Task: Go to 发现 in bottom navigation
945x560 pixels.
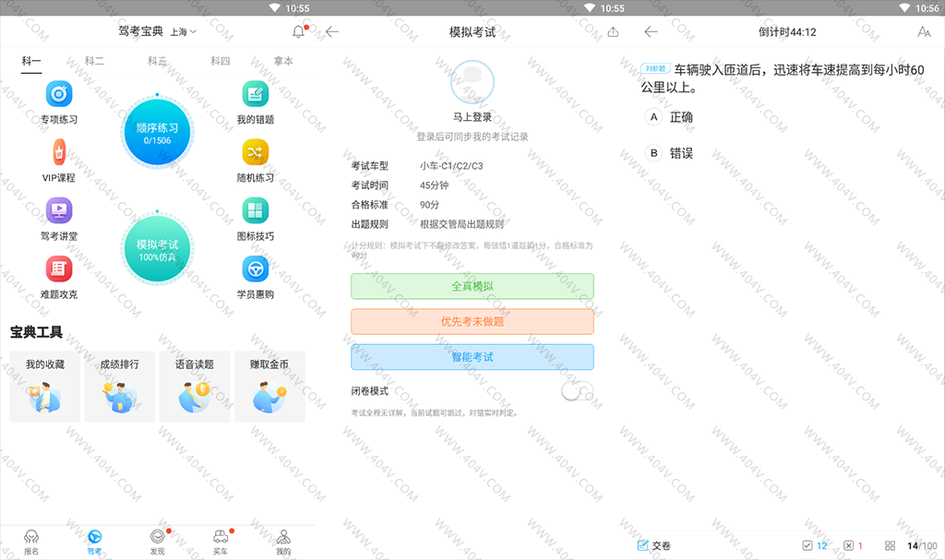Action: coord(158,542)
